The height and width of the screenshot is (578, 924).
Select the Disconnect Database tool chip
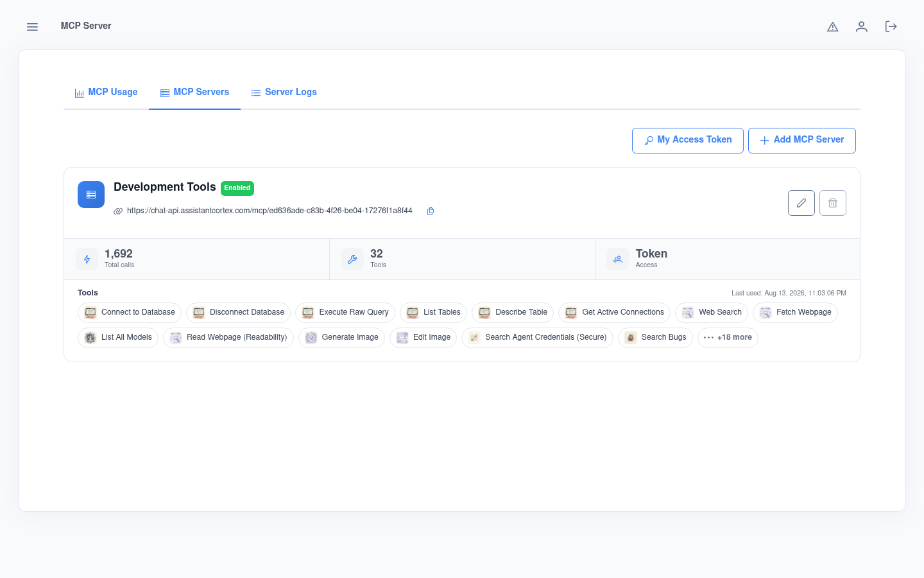(238, 313)
